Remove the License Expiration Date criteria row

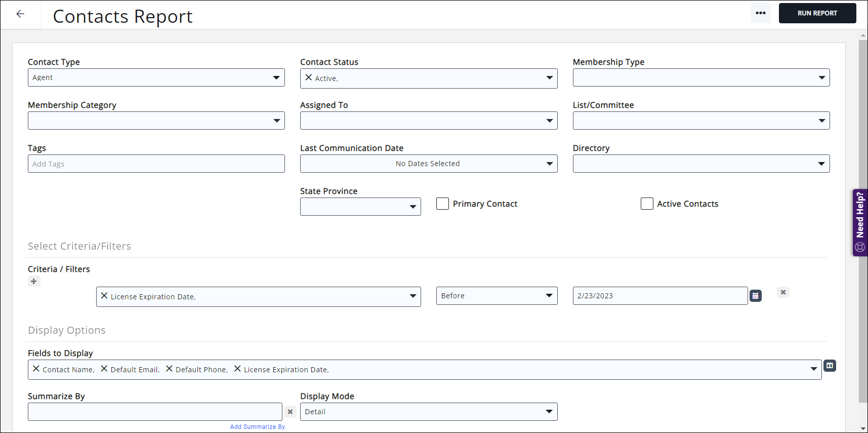point(783,292)
